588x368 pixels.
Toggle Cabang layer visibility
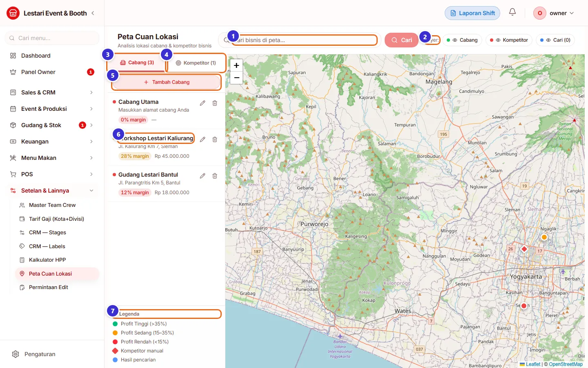coord(463,40)
